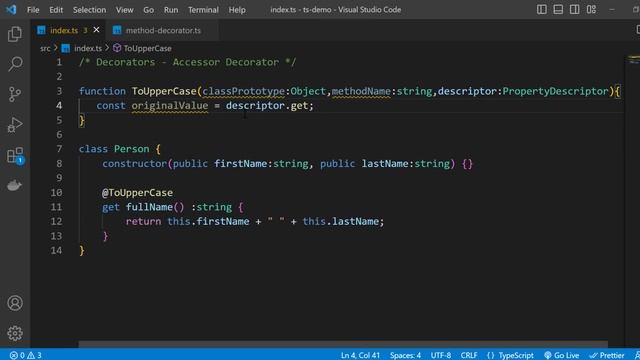
Task: Change indentation via Spaces: 4
Action: click(x=405, y=355)
